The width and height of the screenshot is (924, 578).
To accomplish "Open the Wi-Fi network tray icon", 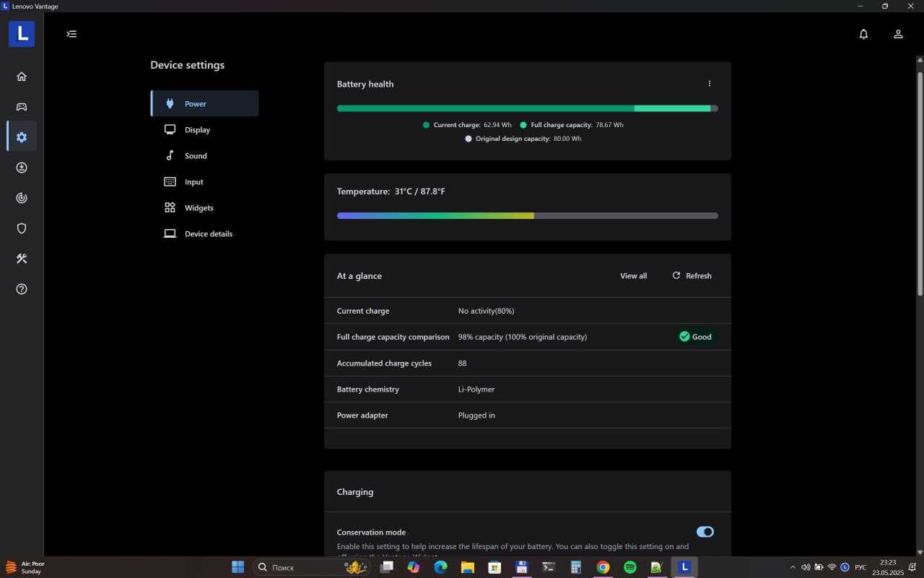I will [832, 567].
